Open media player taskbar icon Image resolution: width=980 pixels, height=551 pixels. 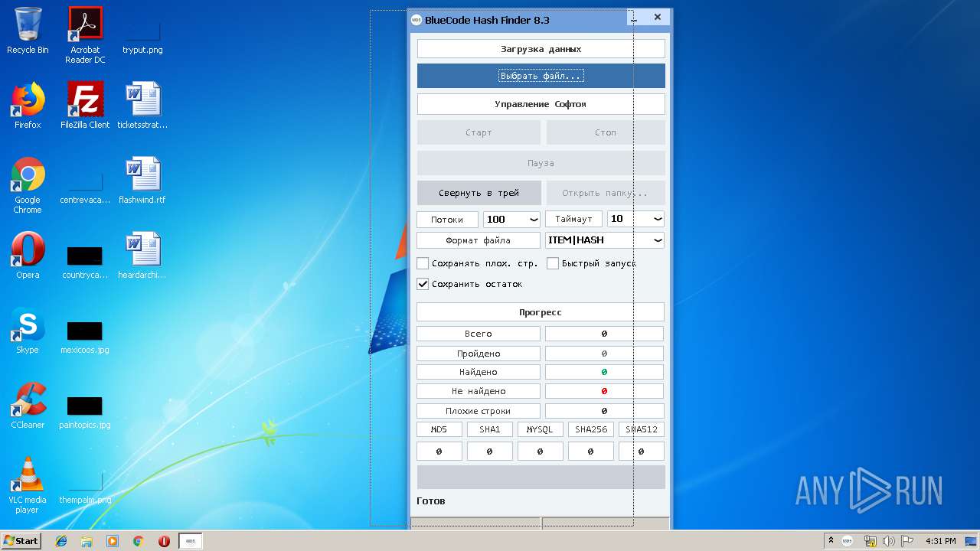point(113,541)
